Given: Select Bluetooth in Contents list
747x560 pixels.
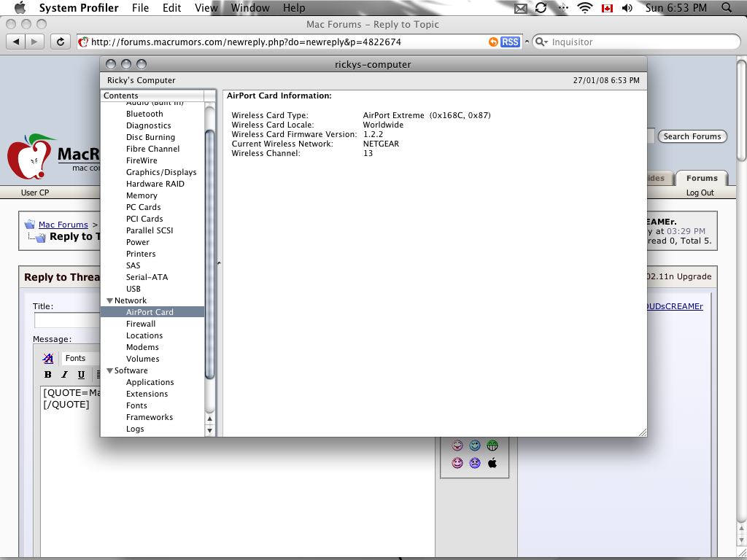Looking at the screenshot, I should click(144, 114).
